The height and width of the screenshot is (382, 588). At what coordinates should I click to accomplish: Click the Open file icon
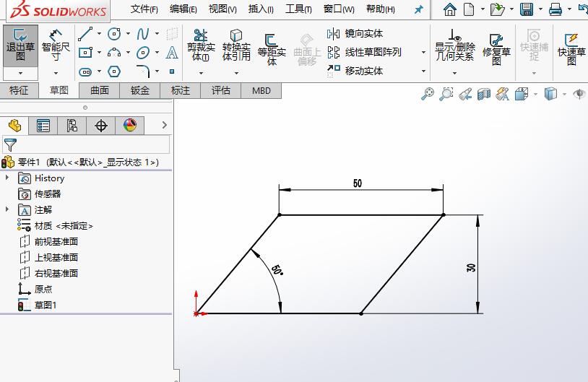[x=497, y=9]
